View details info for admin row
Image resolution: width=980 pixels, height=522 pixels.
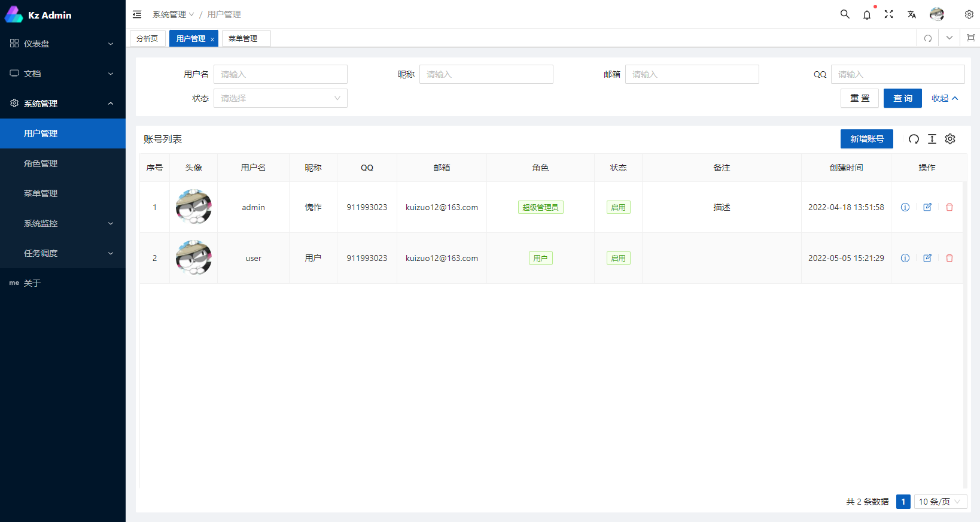[905, 207]
